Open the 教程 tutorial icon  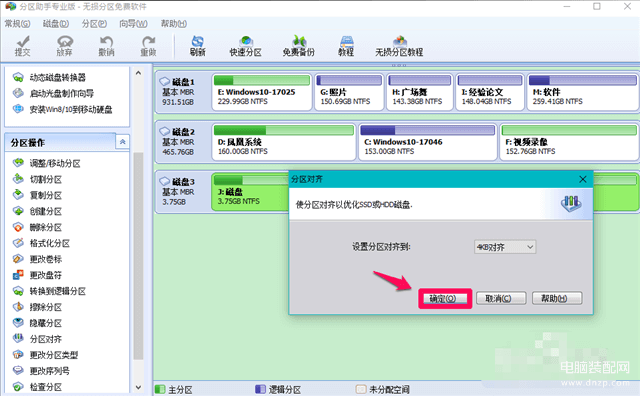(346, 46)
